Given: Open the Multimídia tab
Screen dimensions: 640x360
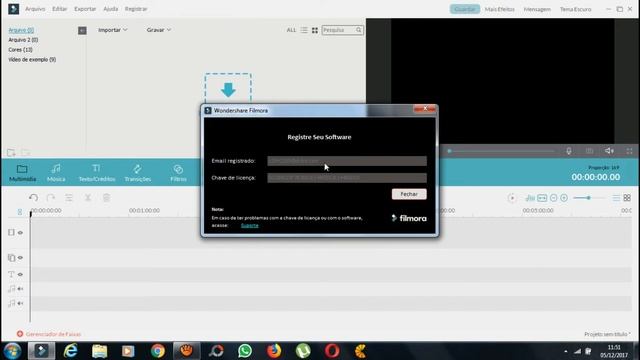Looking at the screenshot, I should (22, 173).
